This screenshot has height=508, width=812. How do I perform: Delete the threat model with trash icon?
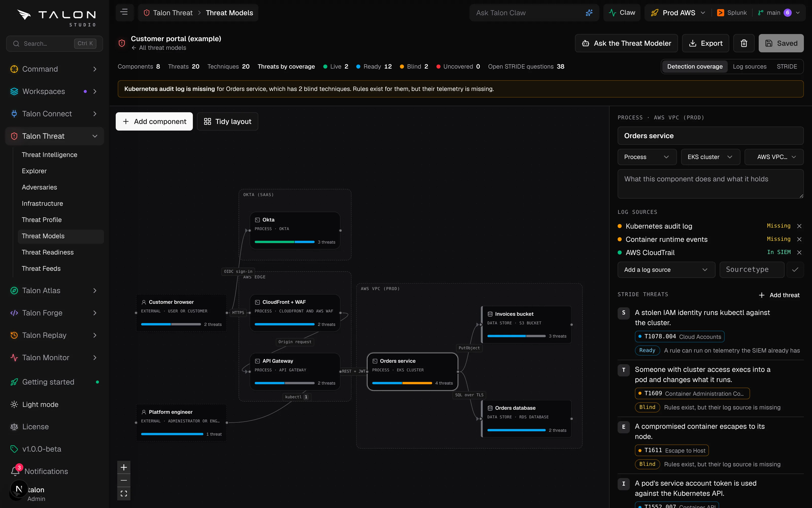743,43
